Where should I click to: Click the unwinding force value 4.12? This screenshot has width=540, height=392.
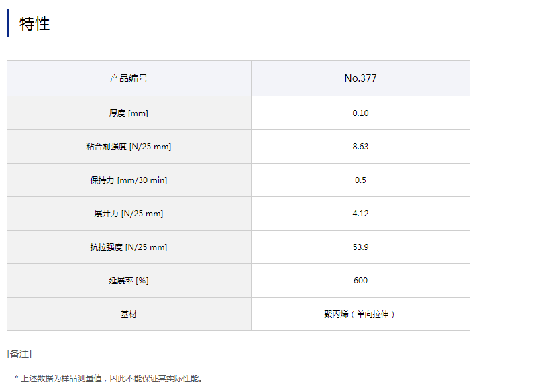[360, 214]
